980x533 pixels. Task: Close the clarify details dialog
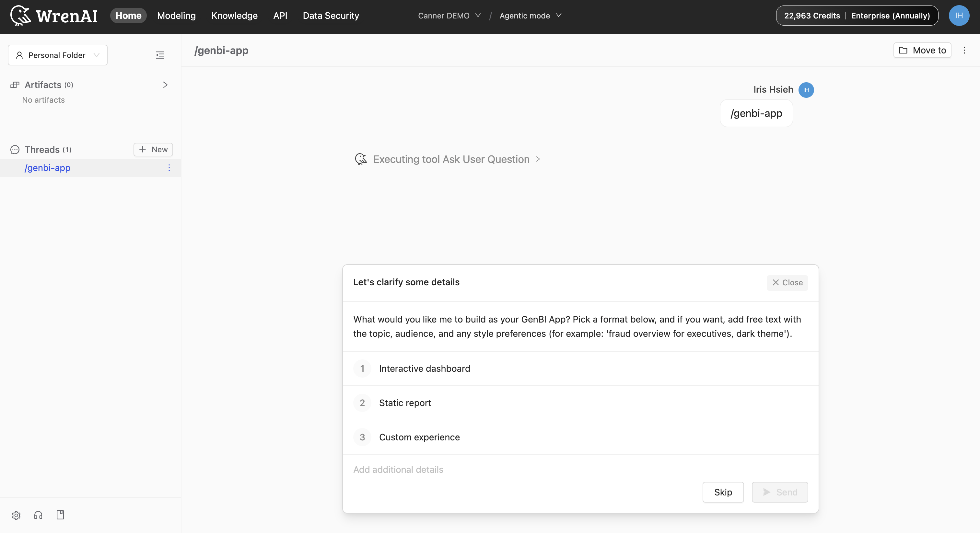pos(787,282)
